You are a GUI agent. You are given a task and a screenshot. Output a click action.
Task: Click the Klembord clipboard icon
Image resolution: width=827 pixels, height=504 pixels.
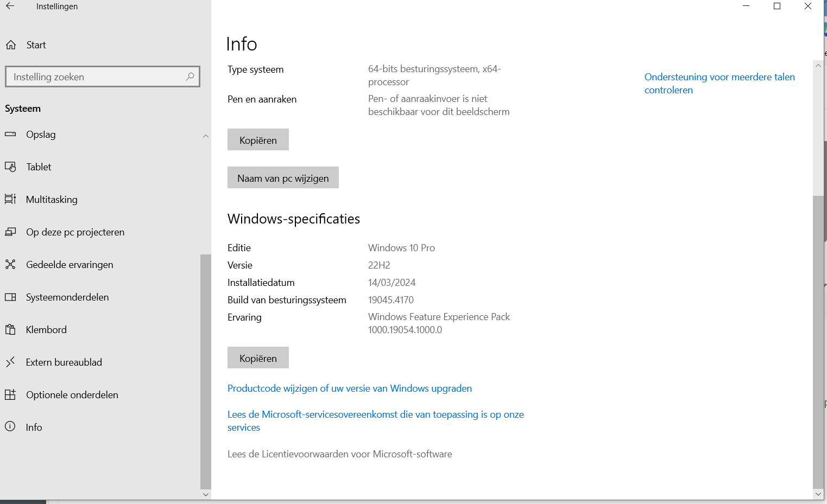(10, 330)
